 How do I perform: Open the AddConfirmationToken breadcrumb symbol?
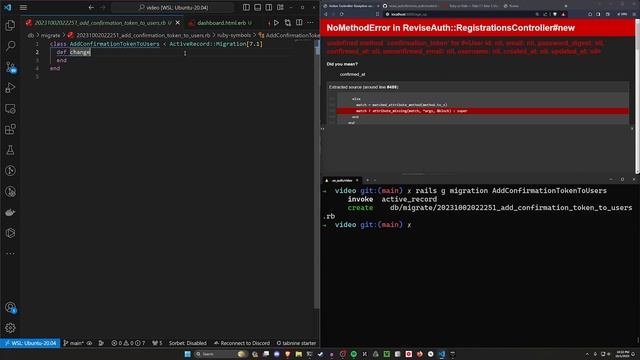coord(289,36)
